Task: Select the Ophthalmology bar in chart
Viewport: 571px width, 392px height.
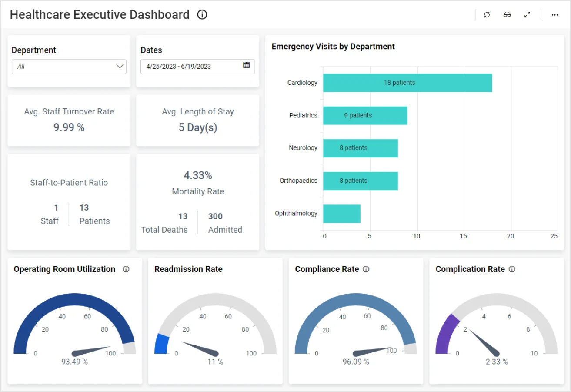Action: [341, 214]
